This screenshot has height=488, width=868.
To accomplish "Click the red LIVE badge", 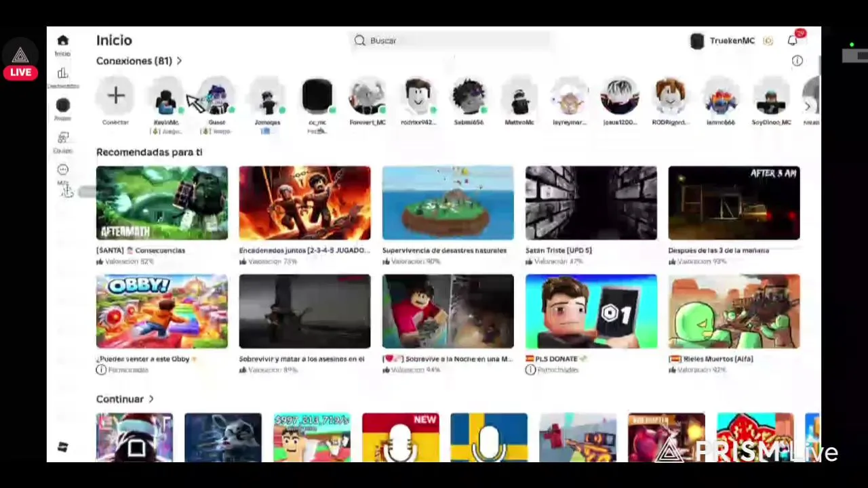I will coord(20,73).
